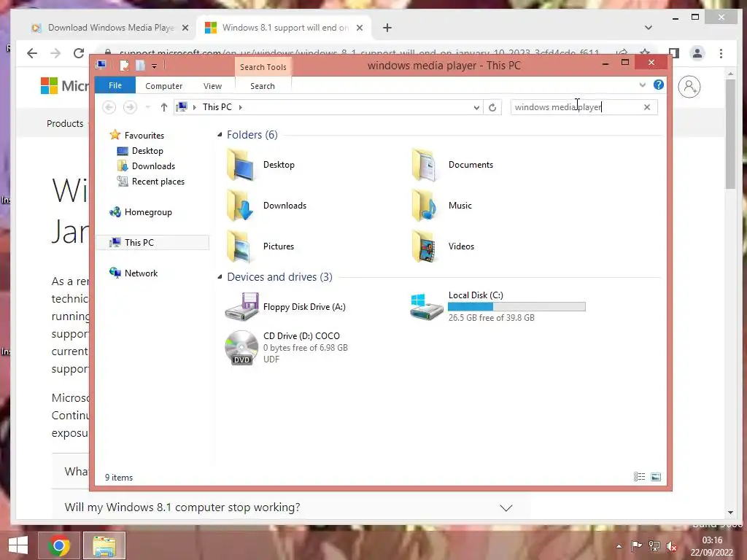Switch to large icons view in status bar
This screenshot has height=560, width=747.
pos(656,477)
